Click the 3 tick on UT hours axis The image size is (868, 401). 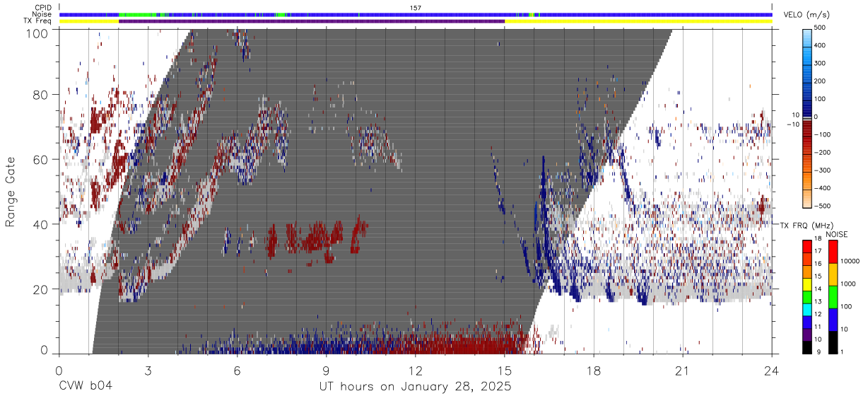click(148, 371)
